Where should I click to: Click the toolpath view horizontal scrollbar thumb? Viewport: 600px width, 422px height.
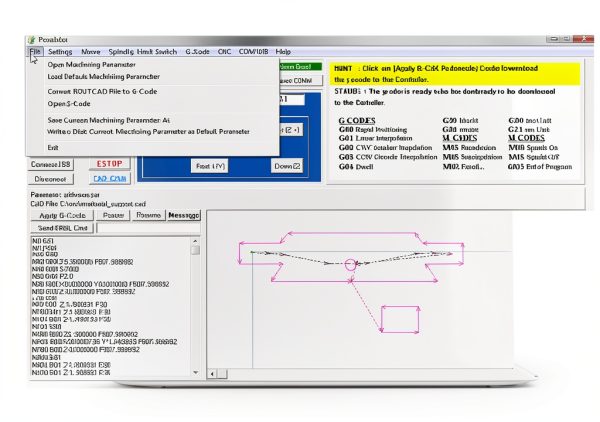point(222,374)
